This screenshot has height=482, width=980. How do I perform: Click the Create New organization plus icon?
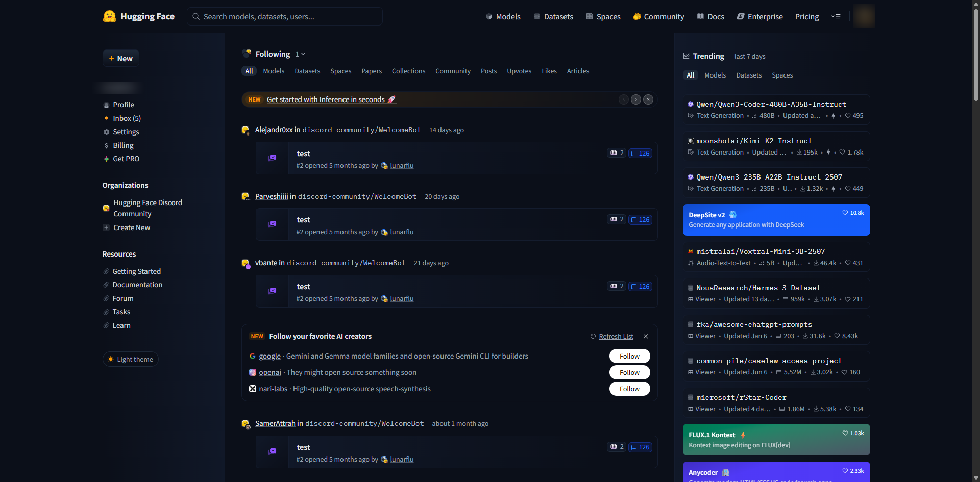(106, 227)
